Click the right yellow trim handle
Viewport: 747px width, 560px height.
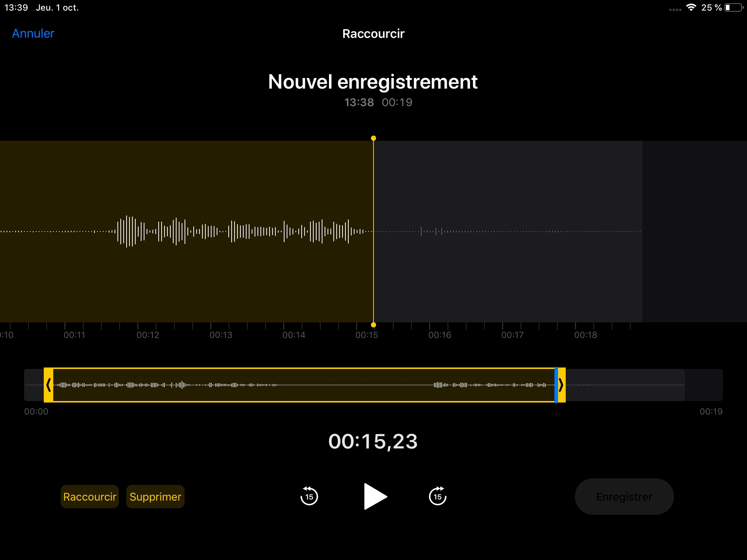pos(562,385)
